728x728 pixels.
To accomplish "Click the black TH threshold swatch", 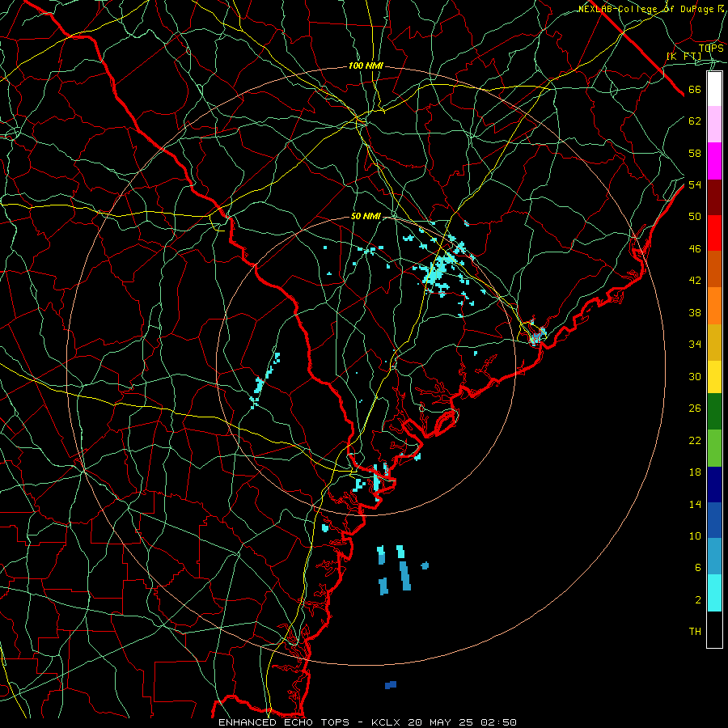I will click(714, 629).
